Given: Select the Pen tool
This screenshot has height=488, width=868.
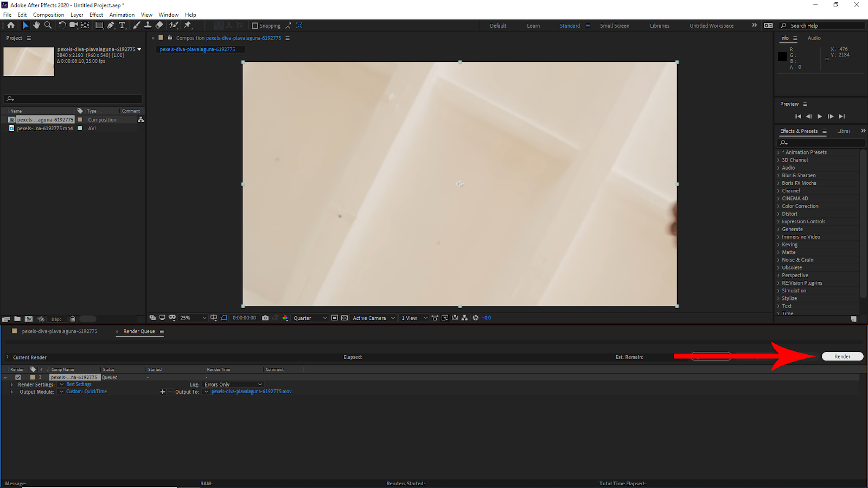Looking at the screenshot, I should 111,25.
